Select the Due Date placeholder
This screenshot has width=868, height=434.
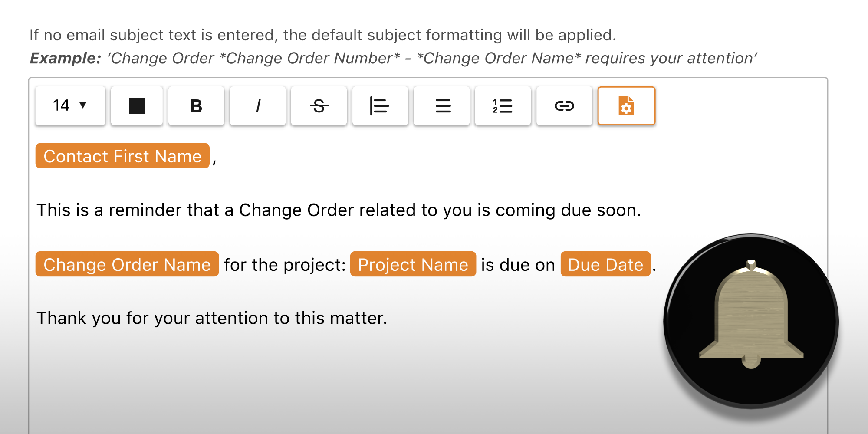coord(605,264)
